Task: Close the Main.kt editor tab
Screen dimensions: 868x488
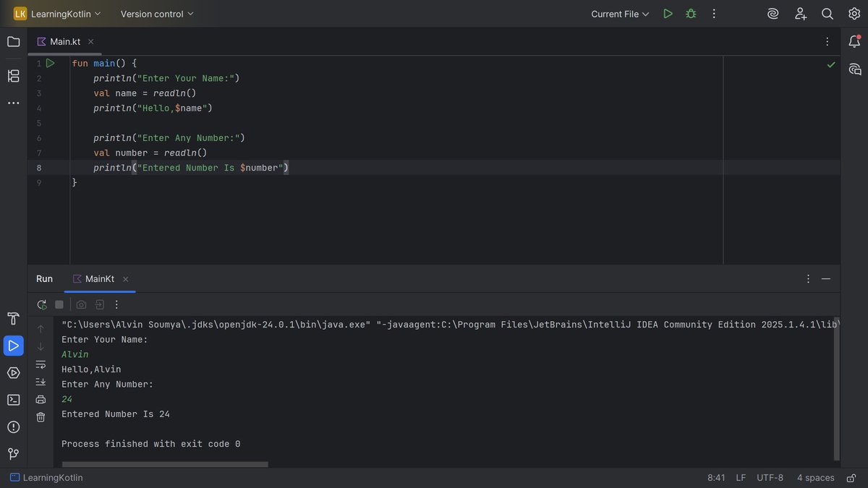Action: pyautogui.click(x=90, y=42)
